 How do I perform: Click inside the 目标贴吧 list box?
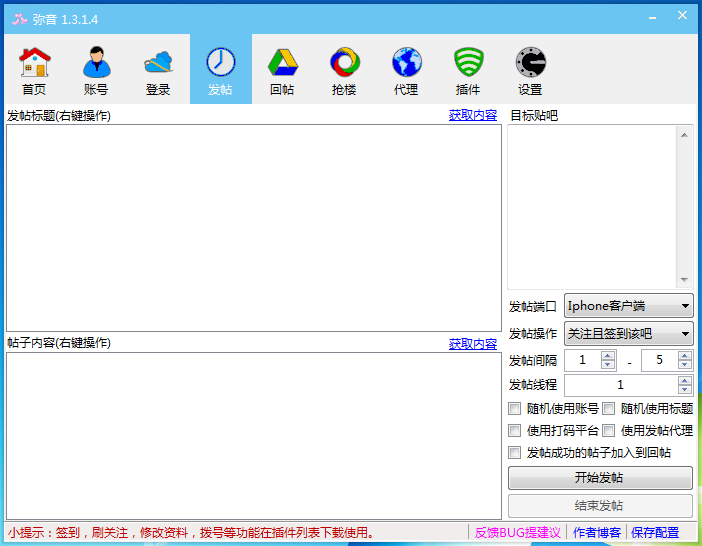(x=592, y=207)
